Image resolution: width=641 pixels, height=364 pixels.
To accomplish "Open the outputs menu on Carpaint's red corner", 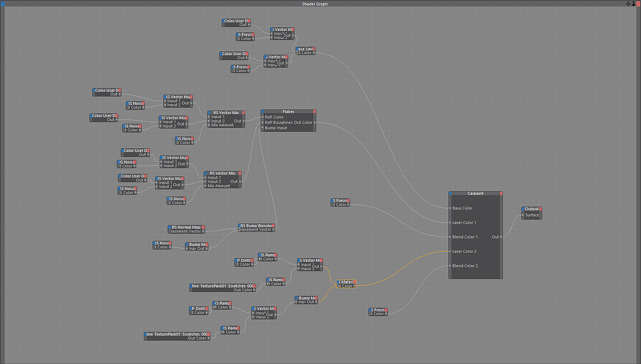I will click(x=501, y=193).
